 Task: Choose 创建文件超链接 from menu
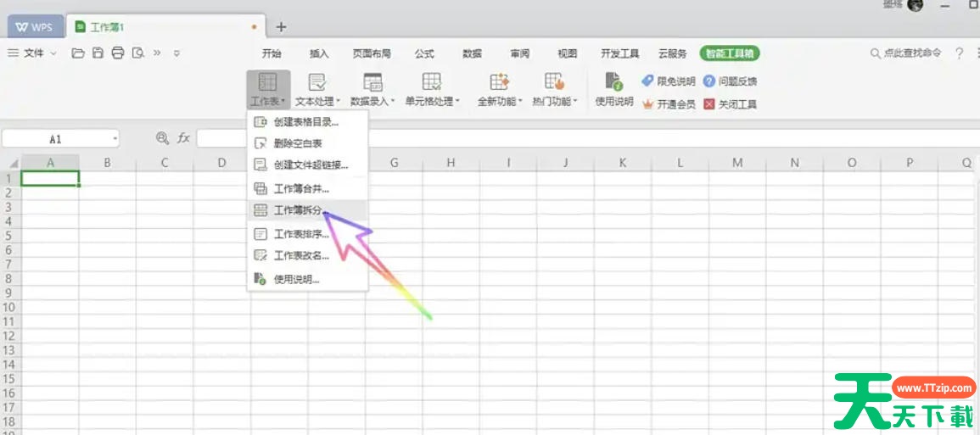[307, 165]
